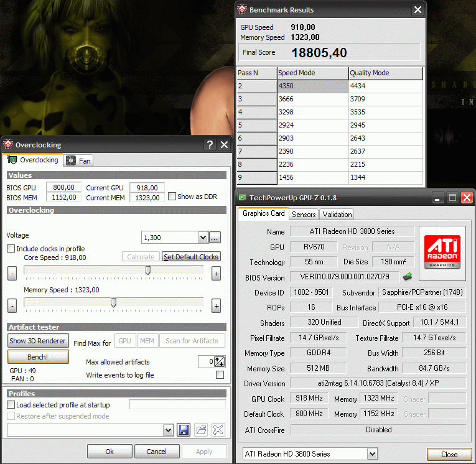This screenshot has height=464, width=476.
Task: Click the Benchmark Results window title icon
Action: tap(242, 10)
